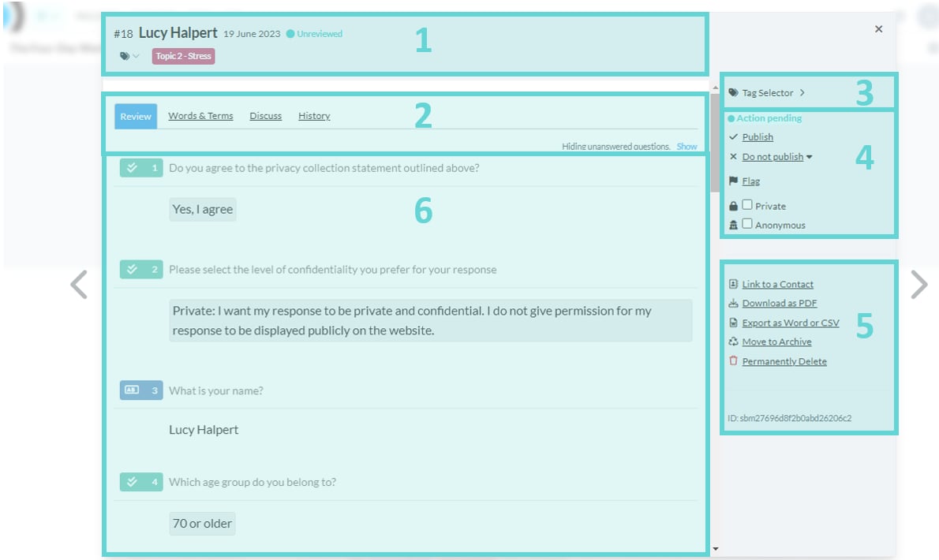Publish this submission

[x=758, y=137]
